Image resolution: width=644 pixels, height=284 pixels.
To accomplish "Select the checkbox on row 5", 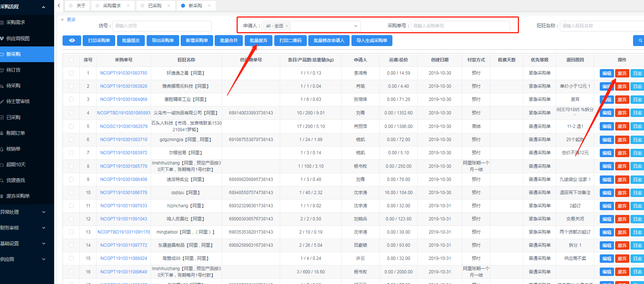I will pos(71,126).
